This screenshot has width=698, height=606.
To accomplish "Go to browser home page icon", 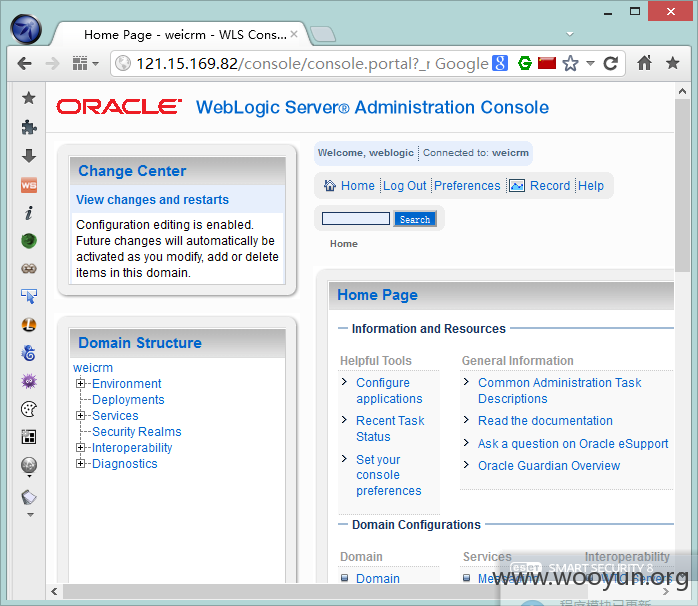I will click(645, 63).
